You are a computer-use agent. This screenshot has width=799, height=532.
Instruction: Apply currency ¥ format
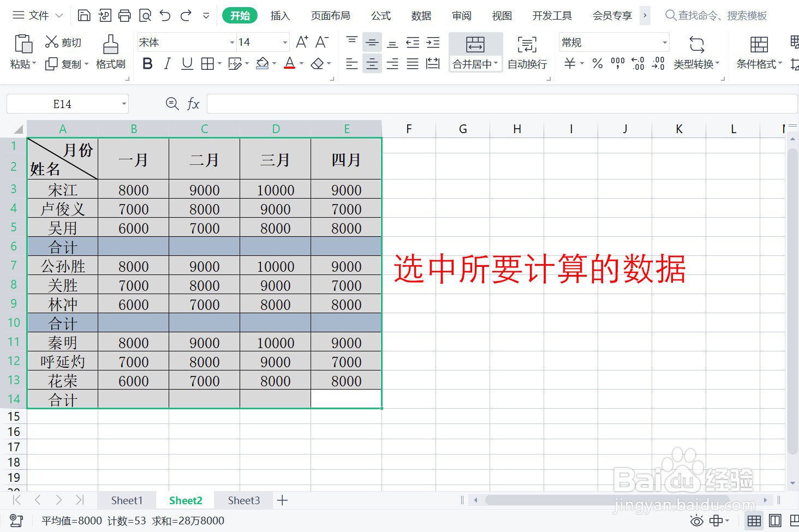(570, 64)
